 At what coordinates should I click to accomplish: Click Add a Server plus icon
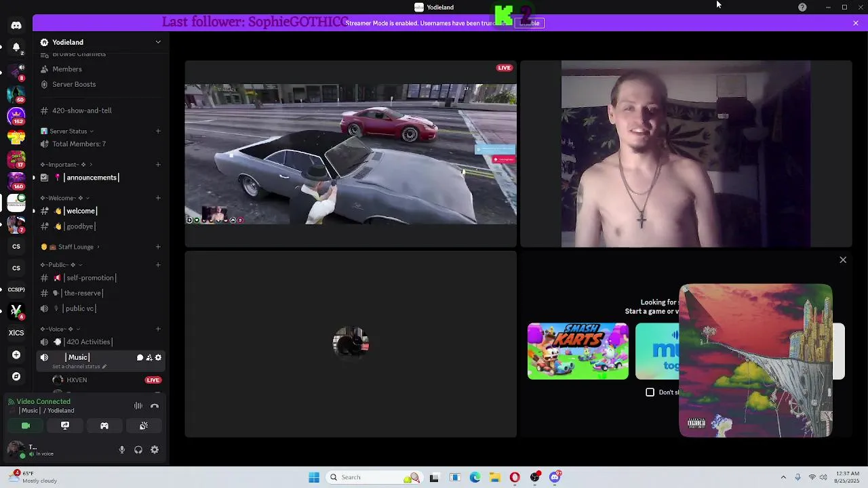16,354
